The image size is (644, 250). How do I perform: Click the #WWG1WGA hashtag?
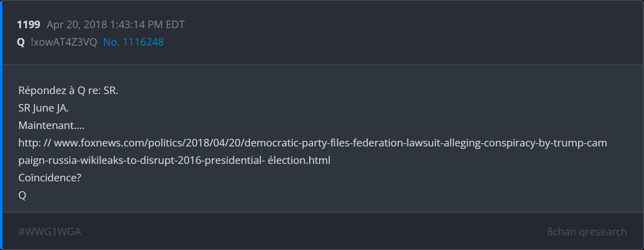50,232
